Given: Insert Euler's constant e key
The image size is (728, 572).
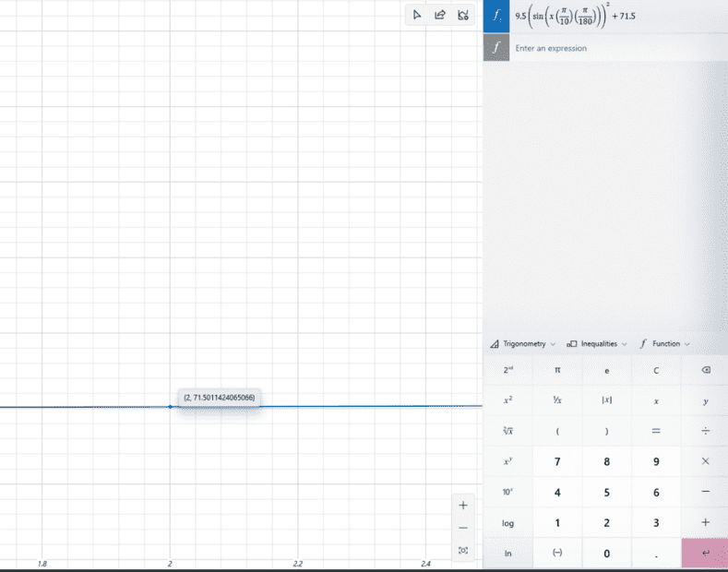Looking at the screenshot, I should pos(606,371).
